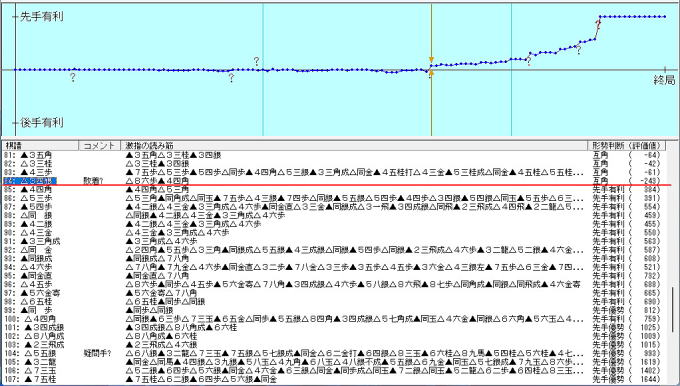This screenshot has width=680, height=386.
Task: Click the 先手有利 label on the graph
Action: (42, 16)
